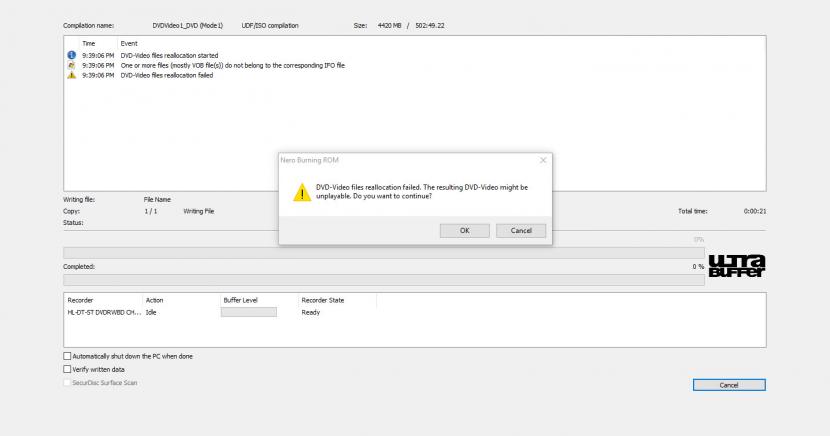Click the Event column header
830x436 pixels.
129,44
